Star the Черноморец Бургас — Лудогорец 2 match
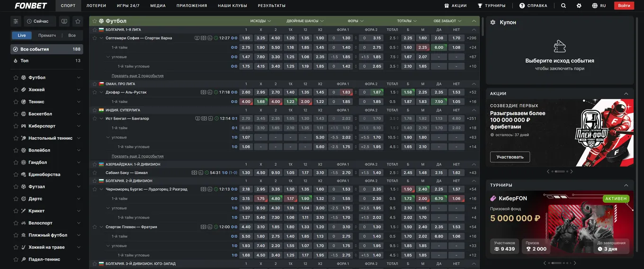 click(95, 189)
